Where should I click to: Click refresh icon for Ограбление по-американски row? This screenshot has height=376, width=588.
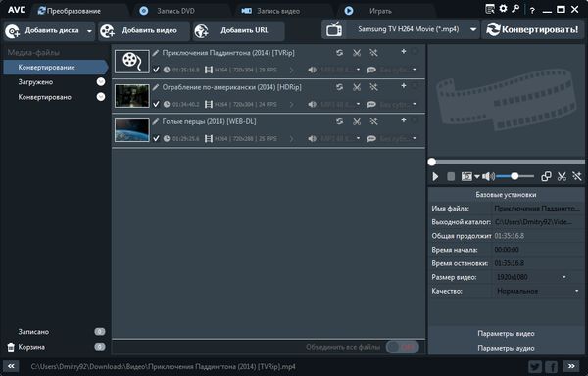[x=339, y=87]
